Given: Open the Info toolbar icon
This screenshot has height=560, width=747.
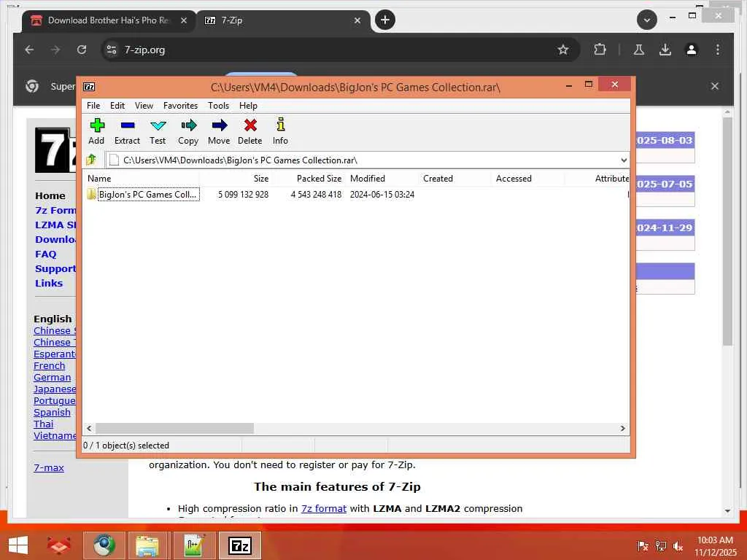Looking at the screenshot, I should click(281, 125).
